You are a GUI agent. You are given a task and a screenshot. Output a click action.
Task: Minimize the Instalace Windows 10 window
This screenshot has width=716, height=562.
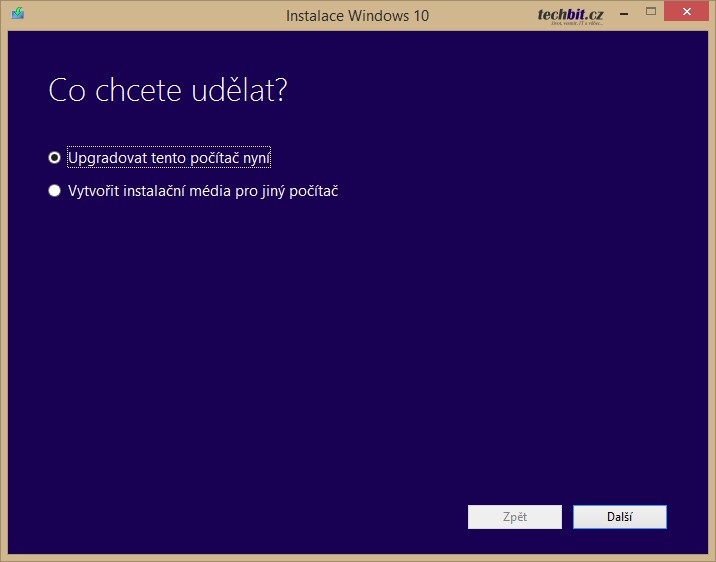click(622, 13)
